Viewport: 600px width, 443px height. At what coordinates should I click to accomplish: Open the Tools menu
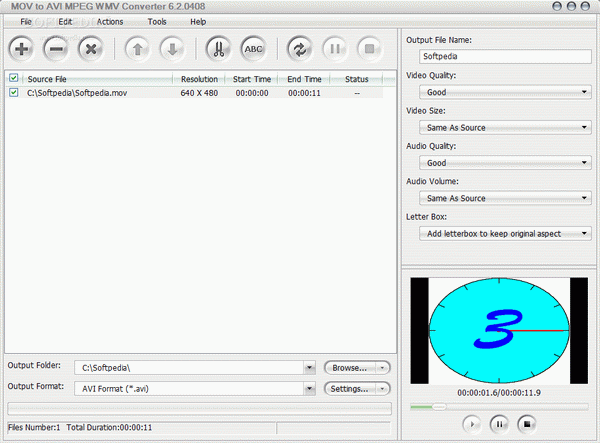(157, 22)
